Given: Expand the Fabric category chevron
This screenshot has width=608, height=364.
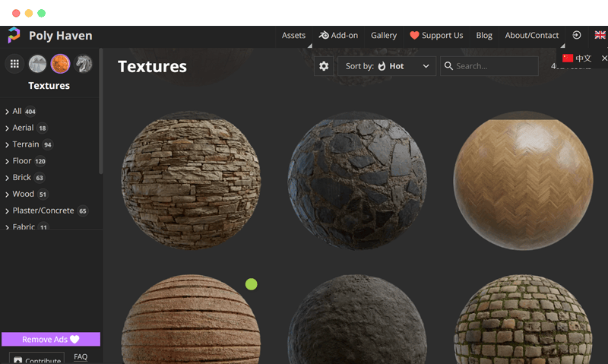Looking at the screenshot, I should click(x=7, y=227).
